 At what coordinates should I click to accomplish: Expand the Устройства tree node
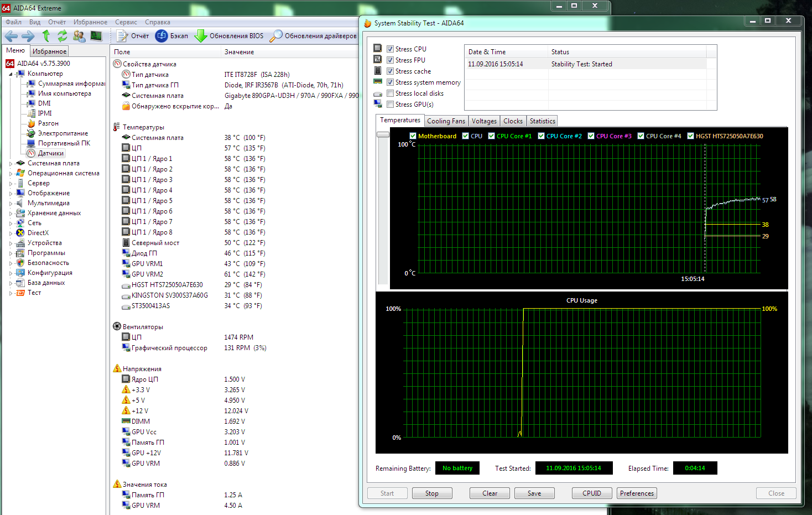[x=11, y=243]
